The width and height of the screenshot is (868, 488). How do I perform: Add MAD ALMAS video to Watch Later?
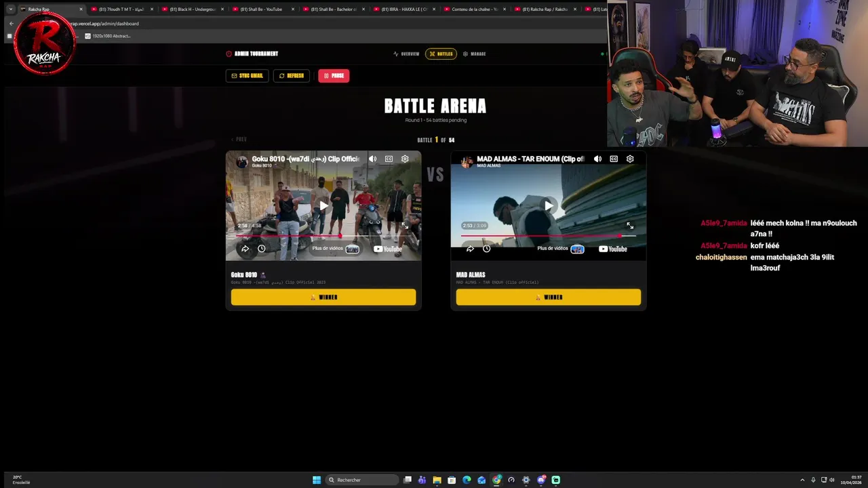click(x=486, y=249)
